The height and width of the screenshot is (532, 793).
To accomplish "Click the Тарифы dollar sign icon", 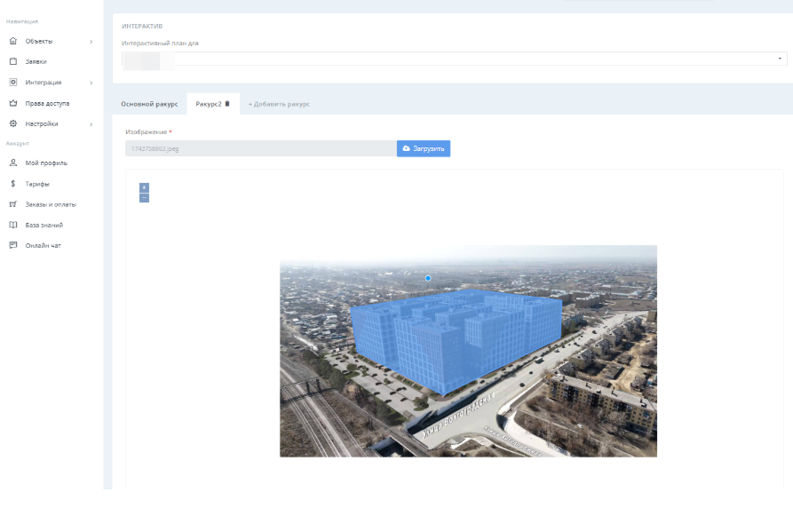I will 13,184.
